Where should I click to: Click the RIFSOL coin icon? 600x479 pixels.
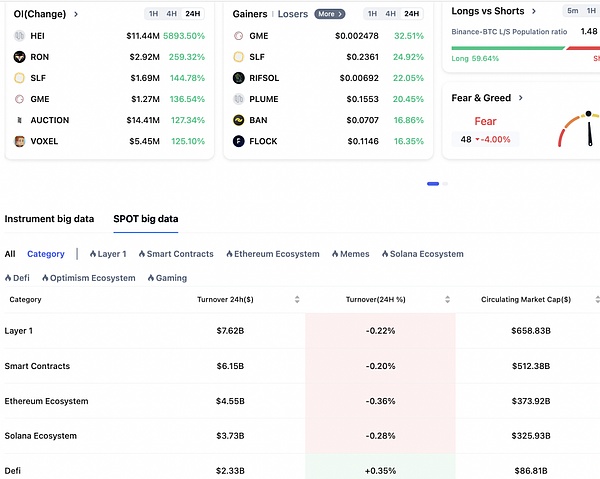(x=238, y=78)
